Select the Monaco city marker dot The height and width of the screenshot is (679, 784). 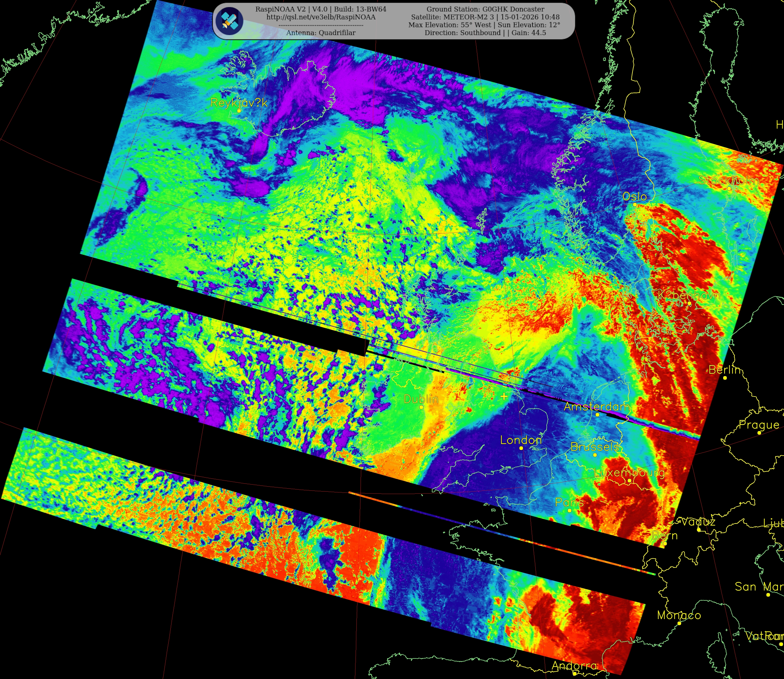click(x=679, y=623)
